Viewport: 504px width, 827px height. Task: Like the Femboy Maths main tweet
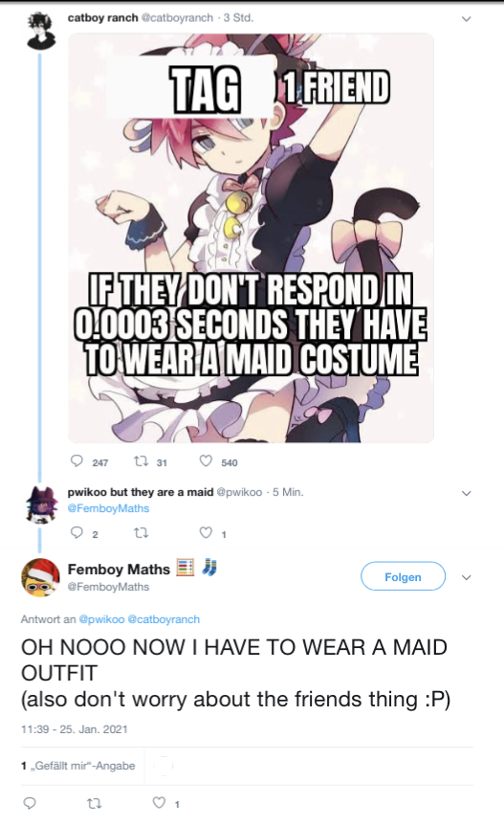pyautogui.click(x=159, y=803)
